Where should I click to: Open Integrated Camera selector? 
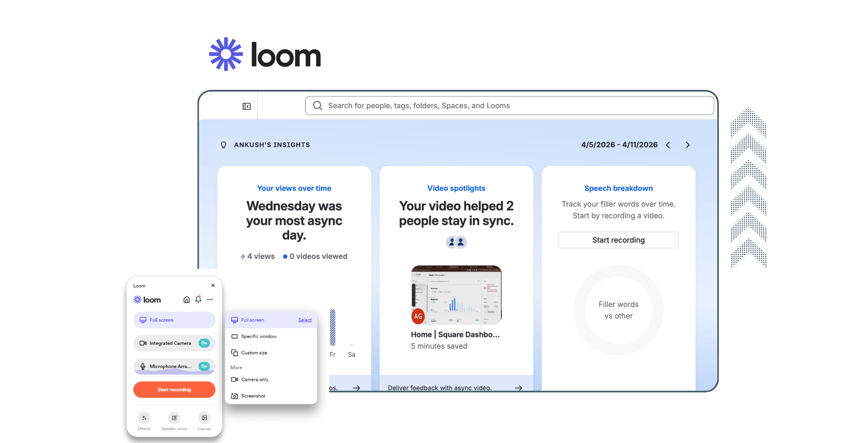174,343
